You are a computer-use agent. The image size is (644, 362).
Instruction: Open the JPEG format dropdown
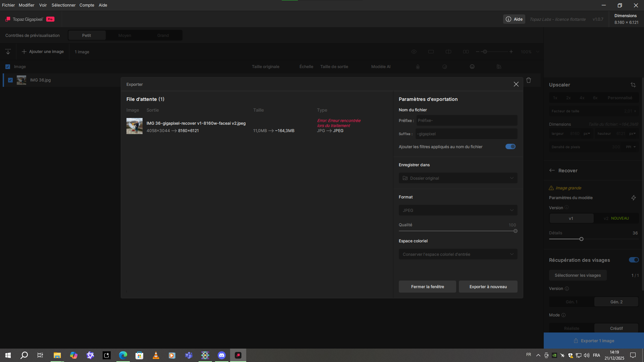[458, 210]
